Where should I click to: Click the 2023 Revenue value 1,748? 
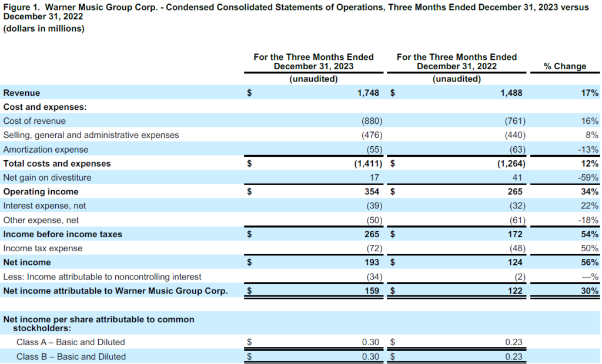pos(368,93)
